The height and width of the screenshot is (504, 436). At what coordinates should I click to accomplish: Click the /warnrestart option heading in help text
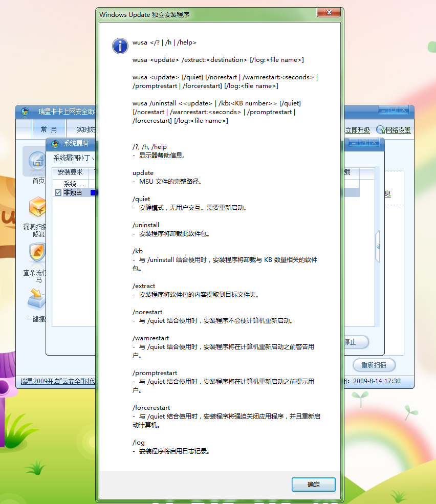(x=150, y=338)
